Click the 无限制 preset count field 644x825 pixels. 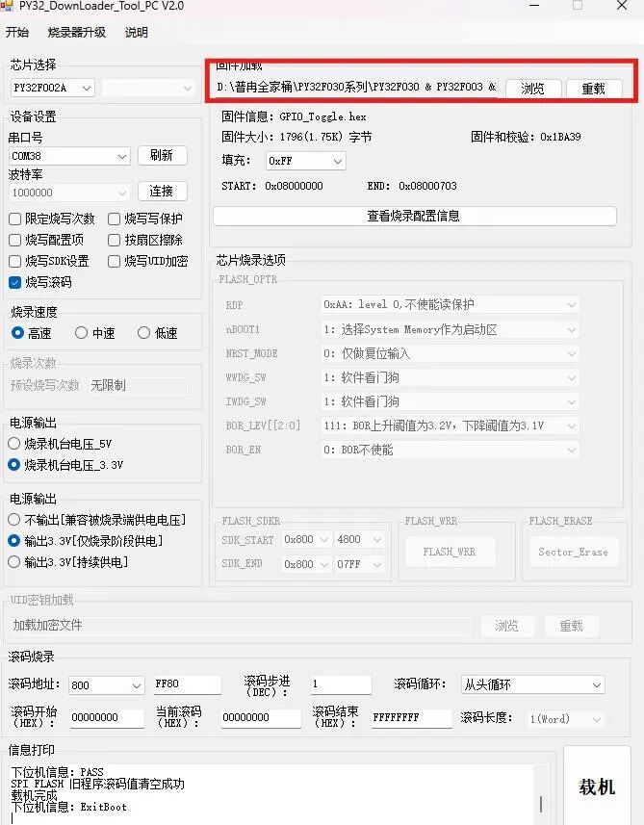(138, 386)
